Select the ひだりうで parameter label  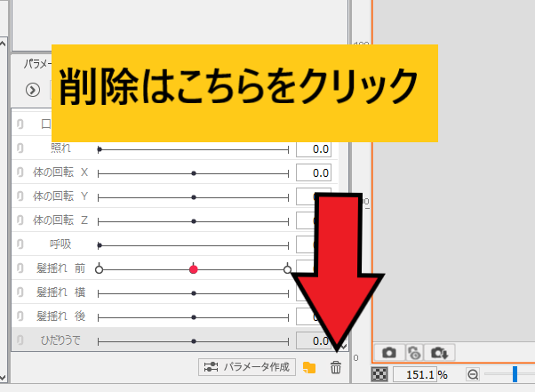tap(60, 340)
